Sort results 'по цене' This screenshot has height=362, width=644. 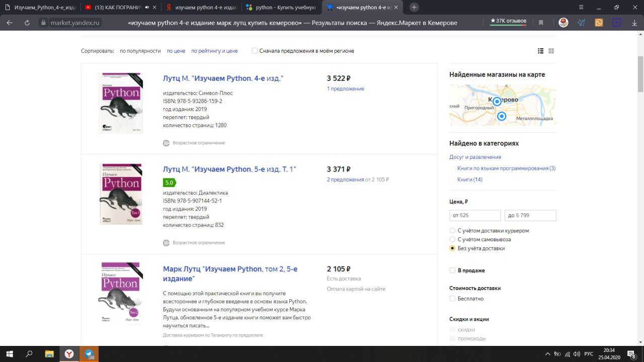176,51
